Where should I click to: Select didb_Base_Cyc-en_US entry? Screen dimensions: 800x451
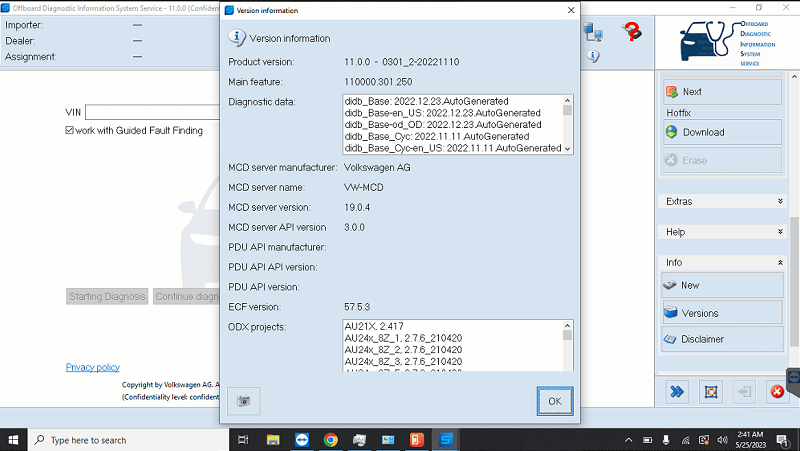(x=453, y=148)
